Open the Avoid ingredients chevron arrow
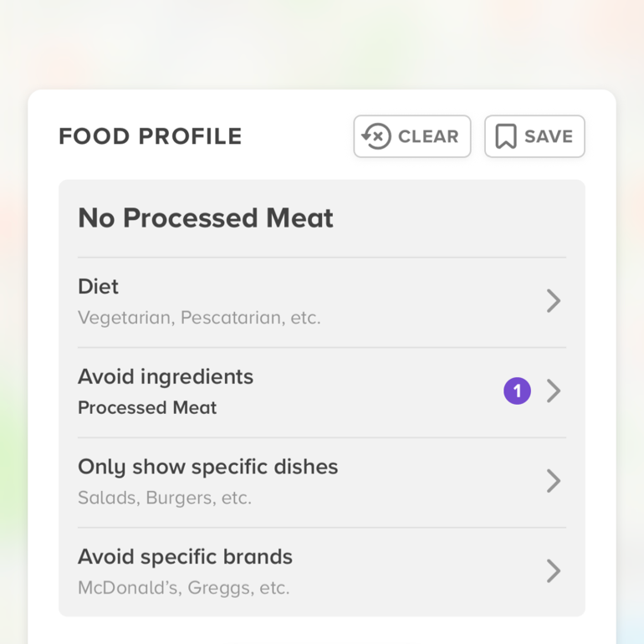This screenshot has width=644, height=644. 553,391
